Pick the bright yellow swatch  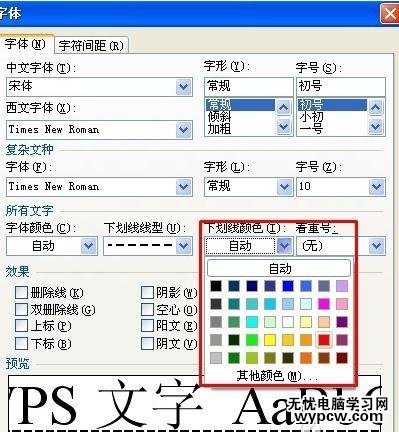point(270,340)
